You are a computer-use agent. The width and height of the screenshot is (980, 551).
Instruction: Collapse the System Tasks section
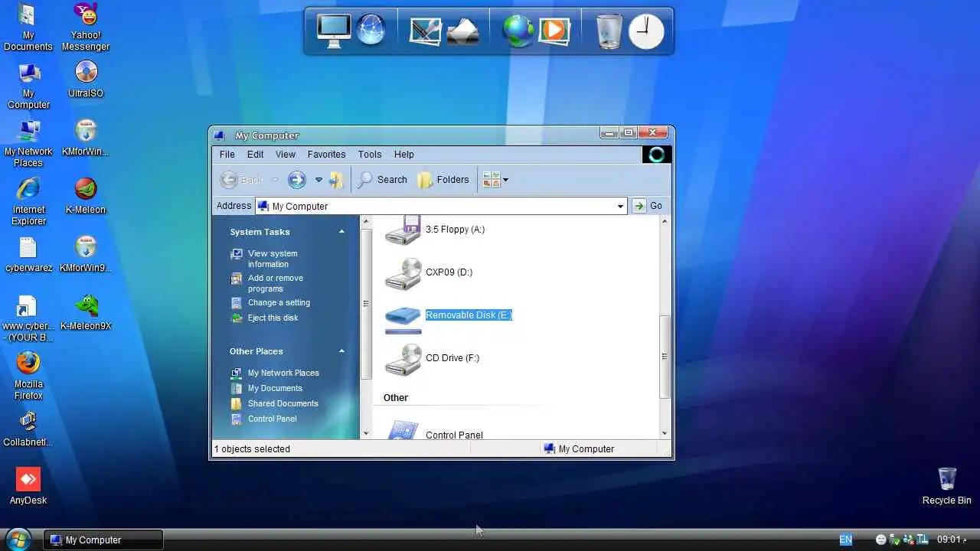pyautogui.click(x=341, y=232)
